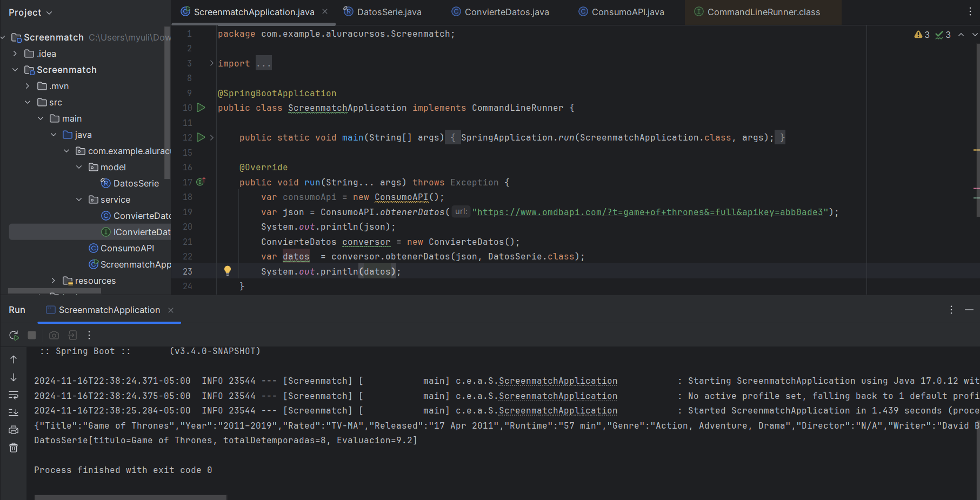Click the horizontal scrollbar of the project tree
980x500 pixels.
coord(54,291)
